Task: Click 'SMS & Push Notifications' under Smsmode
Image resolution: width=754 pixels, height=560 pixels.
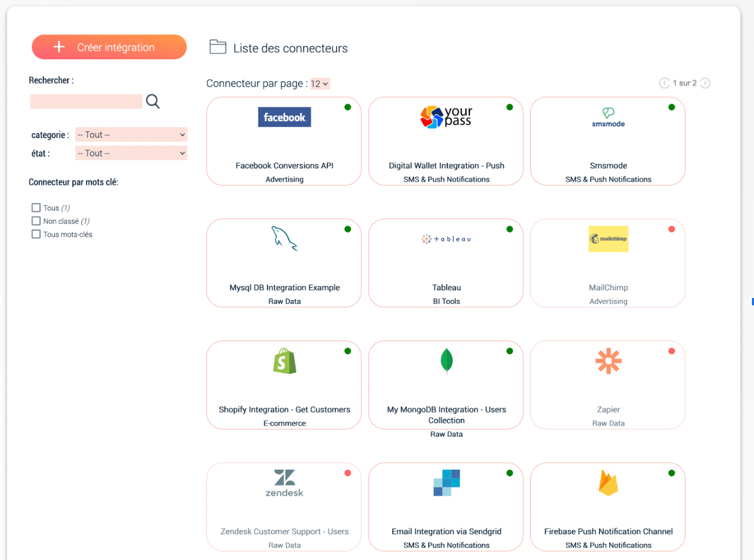Action: tap(608, 179)
